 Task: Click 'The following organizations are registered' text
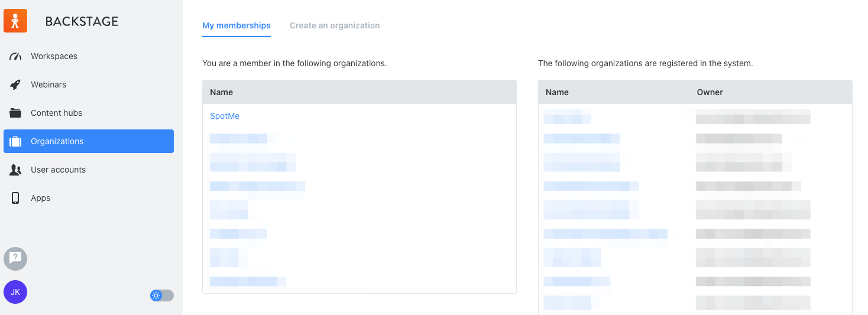point(646,63)
